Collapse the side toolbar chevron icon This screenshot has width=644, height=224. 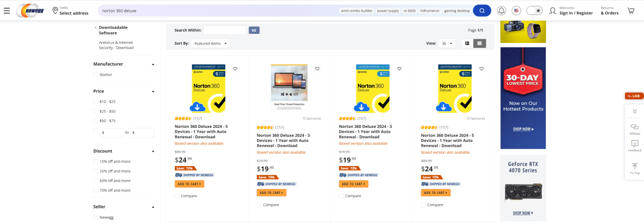pyautogui.click(x=634, y=111)
